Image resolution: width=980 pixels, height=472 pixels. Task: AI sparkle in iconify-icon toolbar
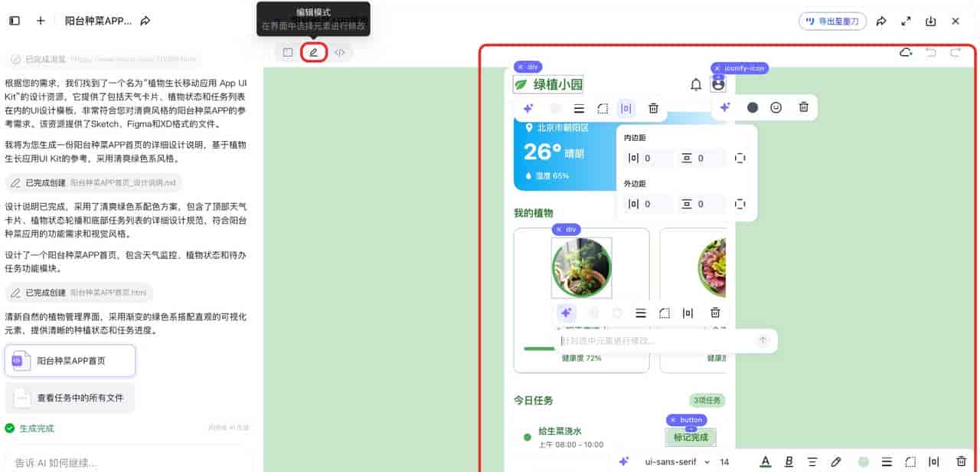[x=725, y=107]
